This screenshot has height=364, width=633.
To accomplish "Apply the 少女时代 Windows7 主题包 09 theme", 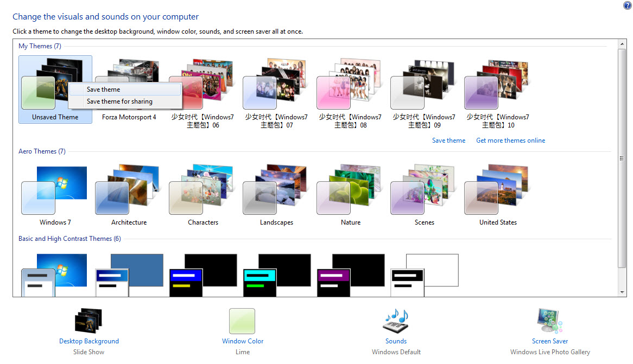I will (424, 93).
